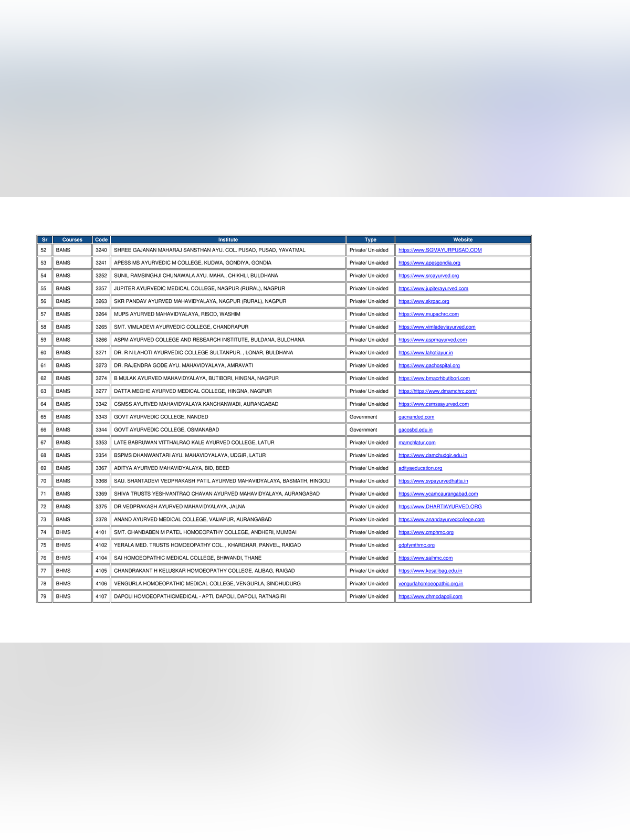Follow the csmssayurved.com link
The width and height of the screenshot is (630, 840).
(434, 404)
